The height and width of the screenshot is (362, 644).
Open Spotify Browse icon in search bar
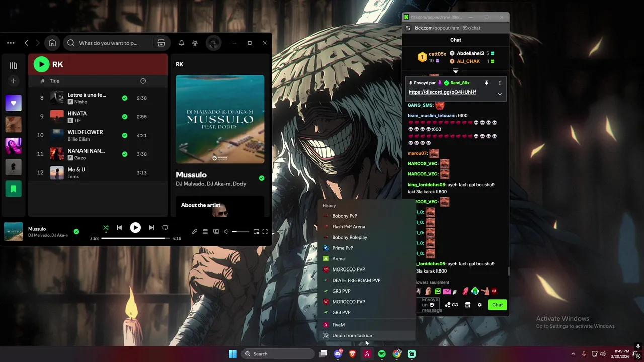[x=162, y=43]
